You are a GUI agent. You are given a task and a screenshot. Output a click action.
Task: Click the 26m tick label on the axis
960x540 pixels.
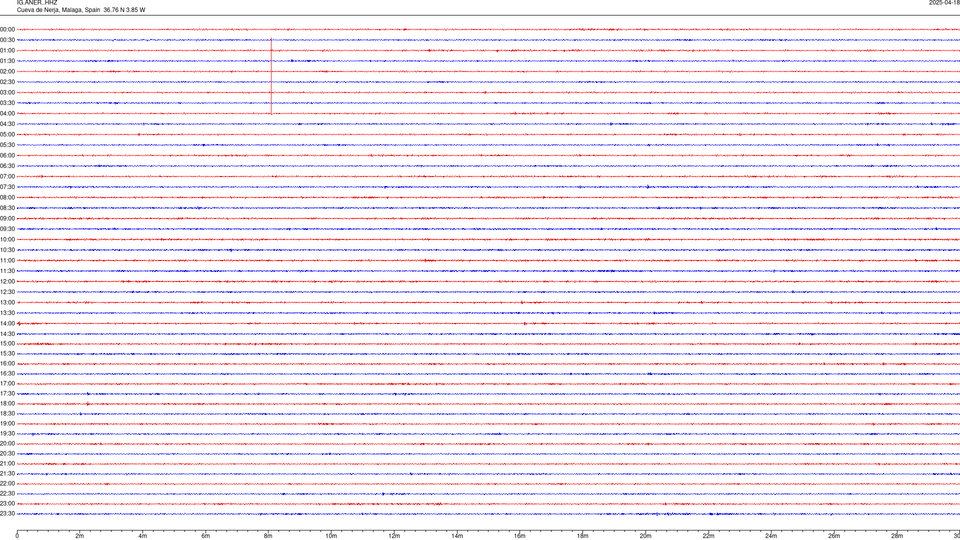[x=834, y=536]
